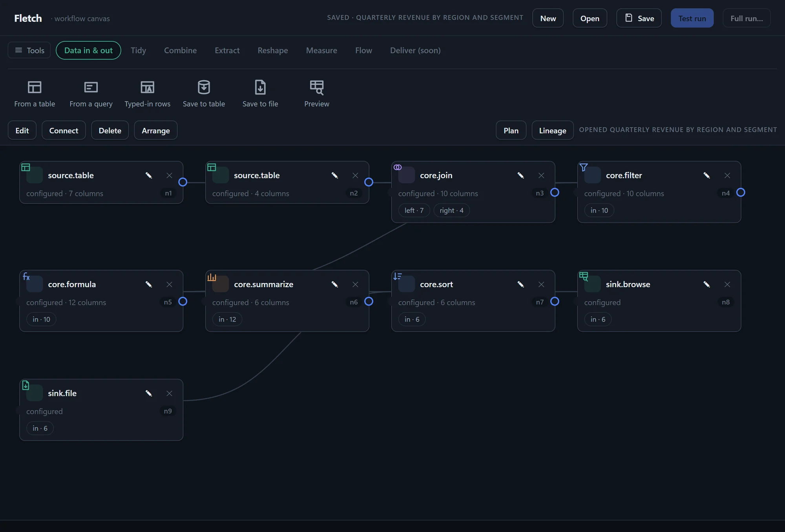Viewport: 785px width, 532px height.
Task: Switch to the Reshape tab
Action: click(x=273, y=50)
